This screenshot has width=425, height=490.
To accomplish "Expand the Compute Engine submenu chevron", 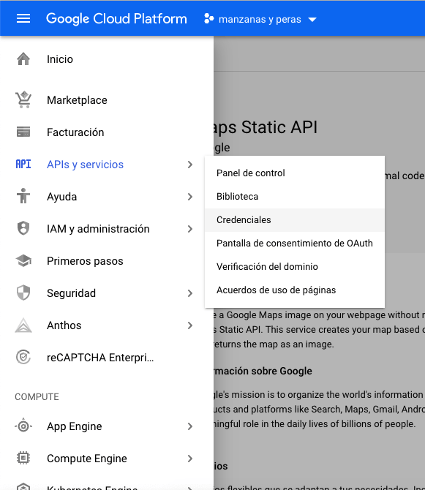I will [x=190, y=459].
